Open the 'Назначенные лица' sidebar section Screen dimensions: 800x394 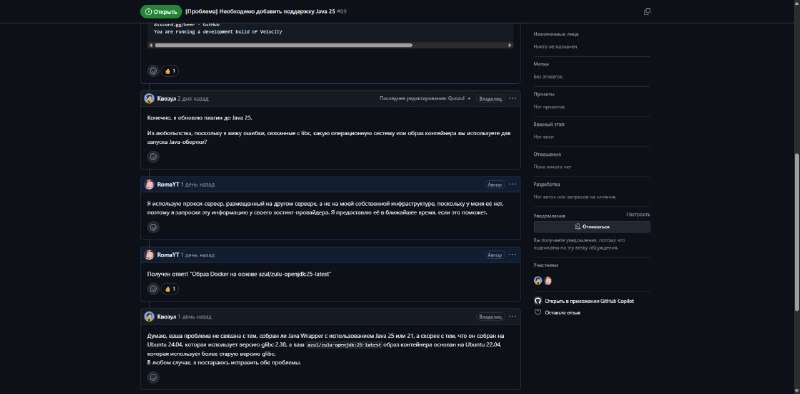point(556,34)
